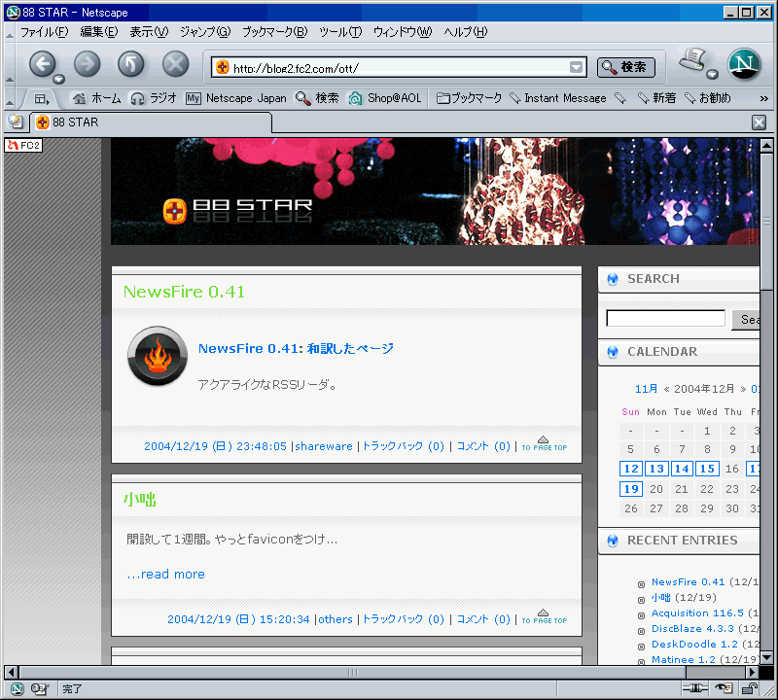Click the 検索 magnifier in personal toolbar
Image resolution: width=778 pixels, height=700 pixels.
317,98
